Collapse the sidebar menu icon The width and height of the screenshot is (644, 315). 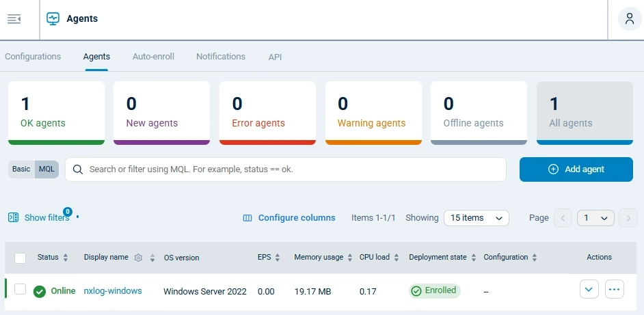click(x=14, y=19)
